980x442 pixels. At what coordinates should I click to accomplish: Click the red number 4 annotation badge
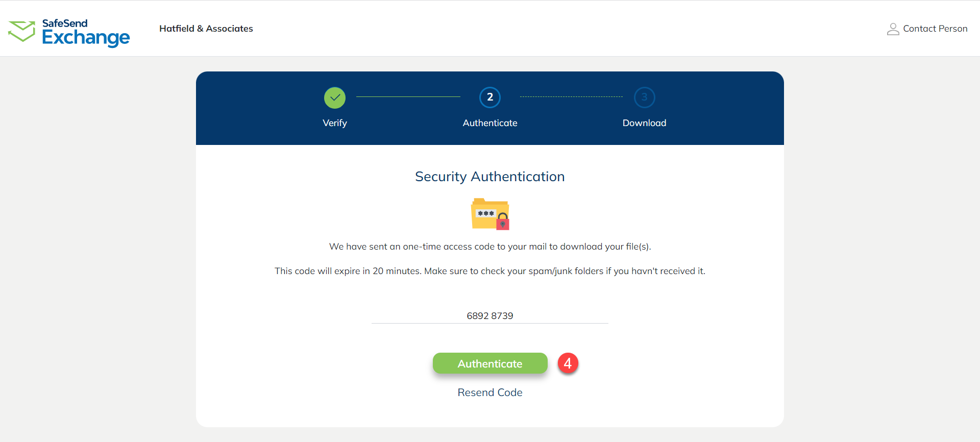click(x=568, y=363)
